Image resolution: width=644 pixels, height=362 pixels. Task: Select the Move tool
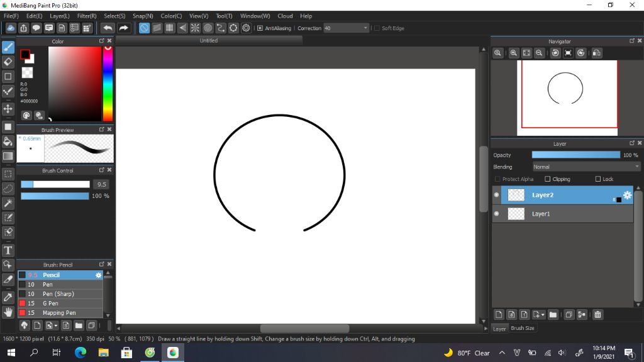[x=8, y=109]
